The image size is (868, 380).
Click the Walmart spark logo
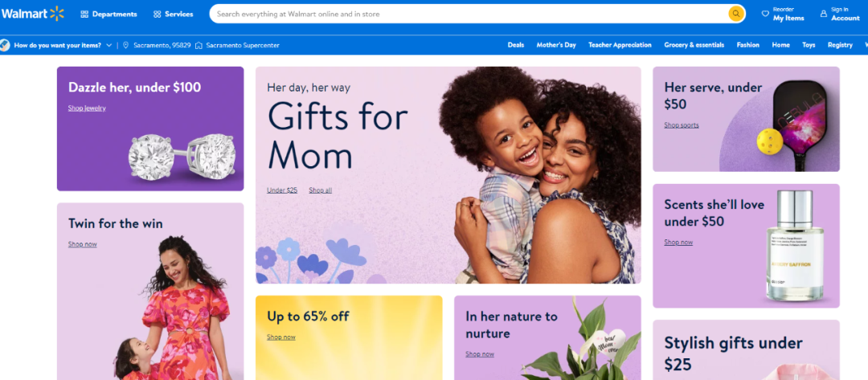[56, 14]
